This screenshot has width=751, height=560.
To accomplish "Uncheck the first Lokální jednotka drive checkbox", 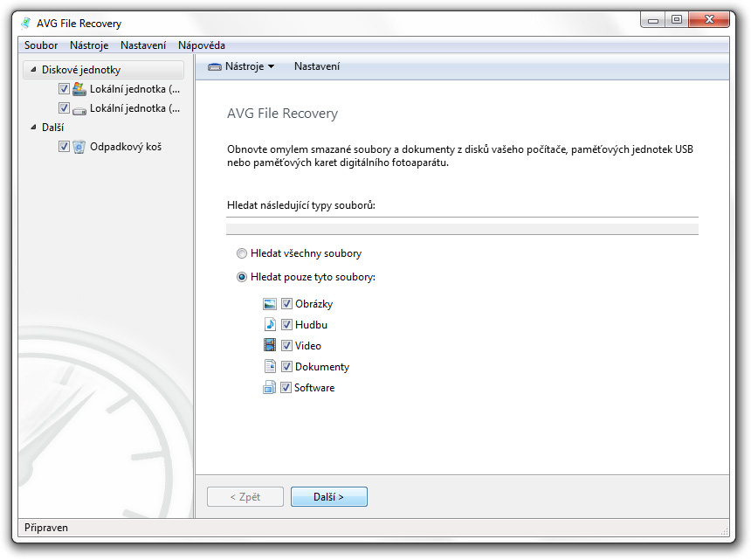I will [x=64, y=89].
